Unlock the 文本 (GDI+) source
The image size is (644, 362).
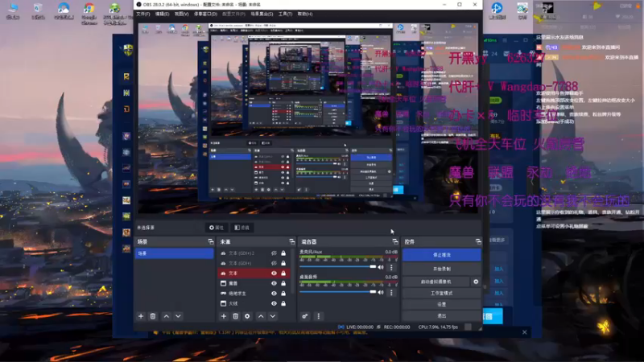pyautogui.click(x=283, y=263)
